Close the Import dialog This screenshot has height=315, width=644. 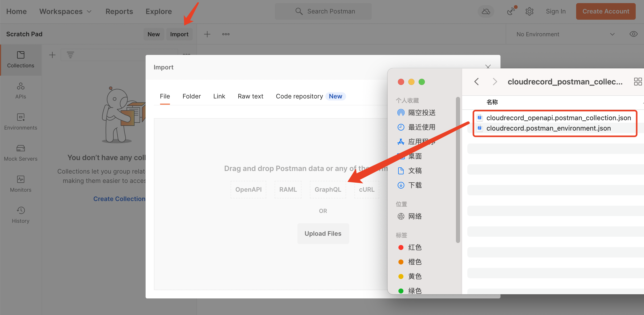tap(488, 67)
